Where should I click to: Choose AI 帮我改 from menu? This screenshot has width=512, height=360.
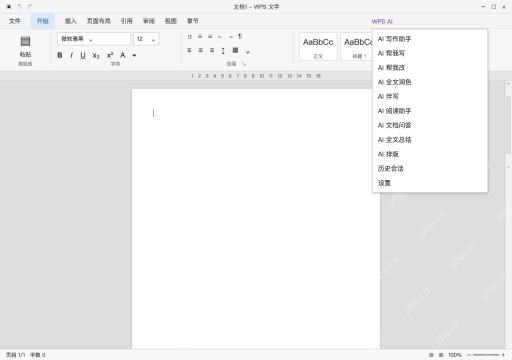pos(430,68)
